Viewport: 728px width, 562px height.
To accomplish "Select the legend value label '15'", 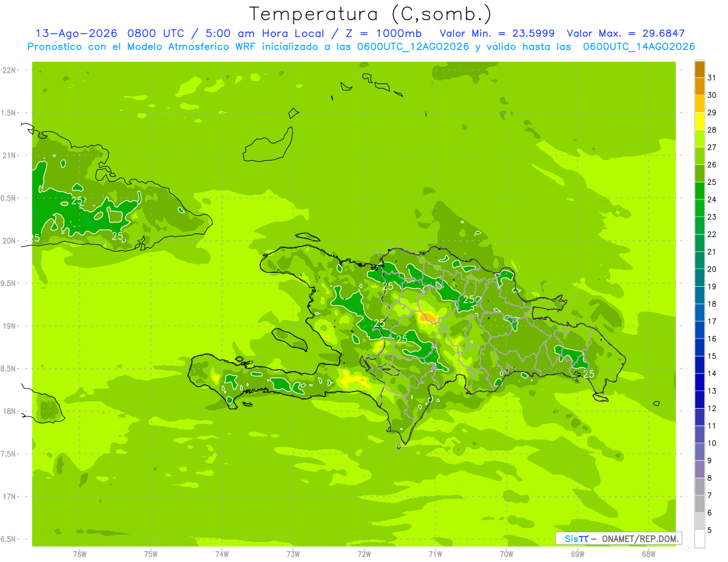I will pos(712,356).
